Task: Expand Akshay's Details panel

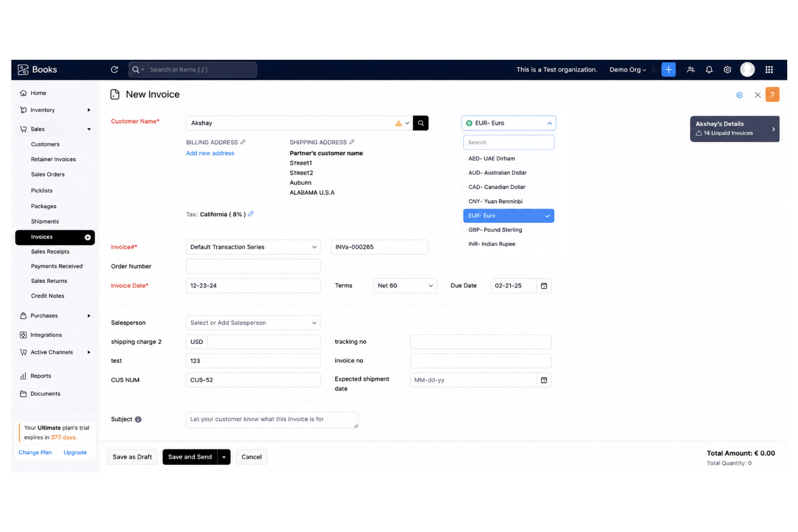Action: tap(734, 129)
